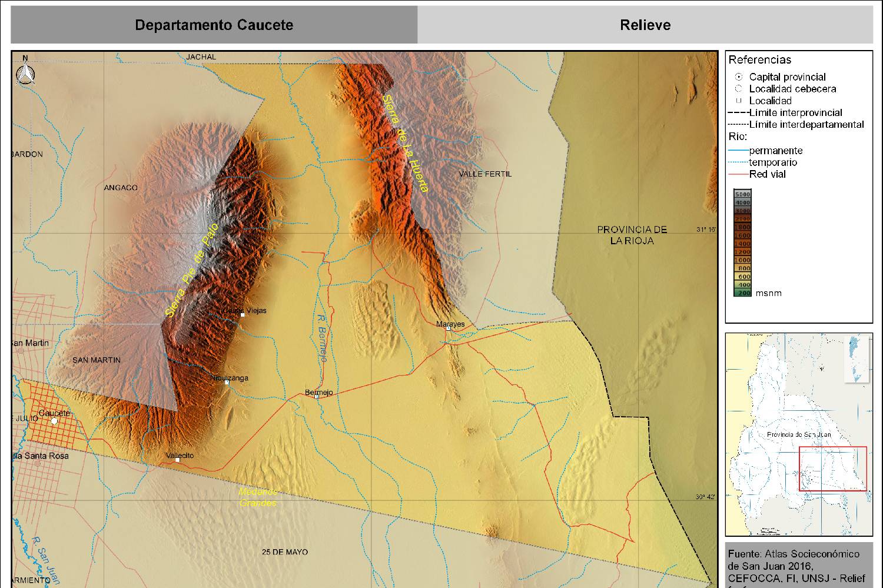Click the Villa Santa Rosa label
Image resolution: width=883 pixels, height=588 pixels.
coord(40,456)
